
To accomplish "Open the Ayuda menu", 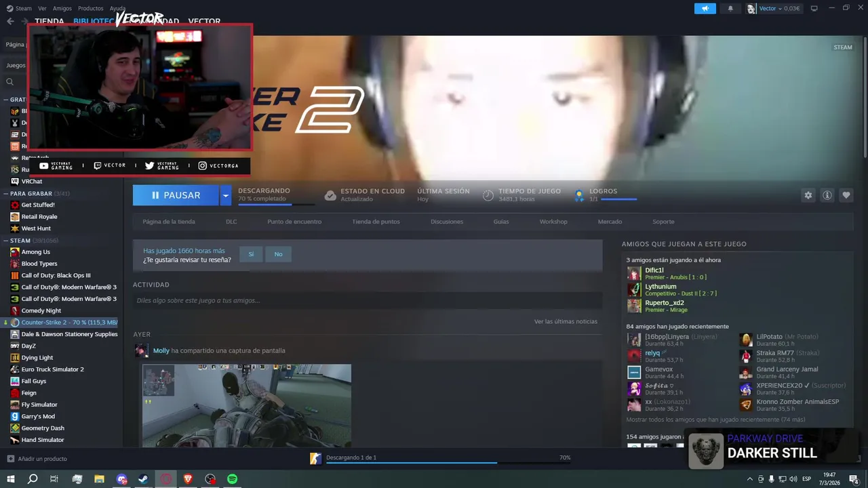I will pyautogui.click(x=117, y=8).
